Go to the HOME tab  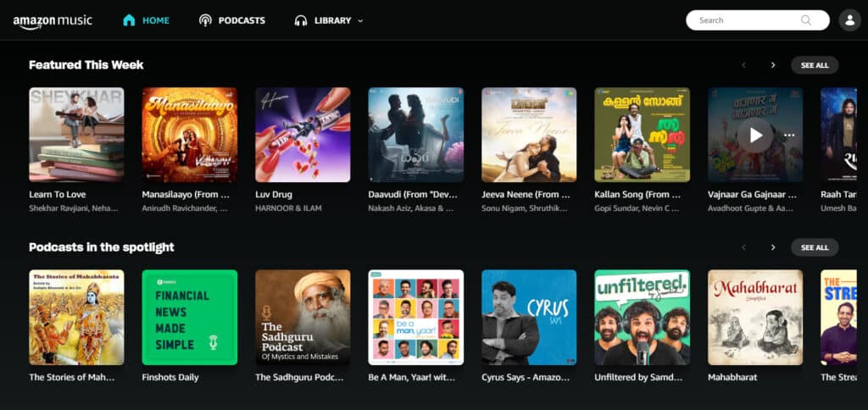(156, 20)
